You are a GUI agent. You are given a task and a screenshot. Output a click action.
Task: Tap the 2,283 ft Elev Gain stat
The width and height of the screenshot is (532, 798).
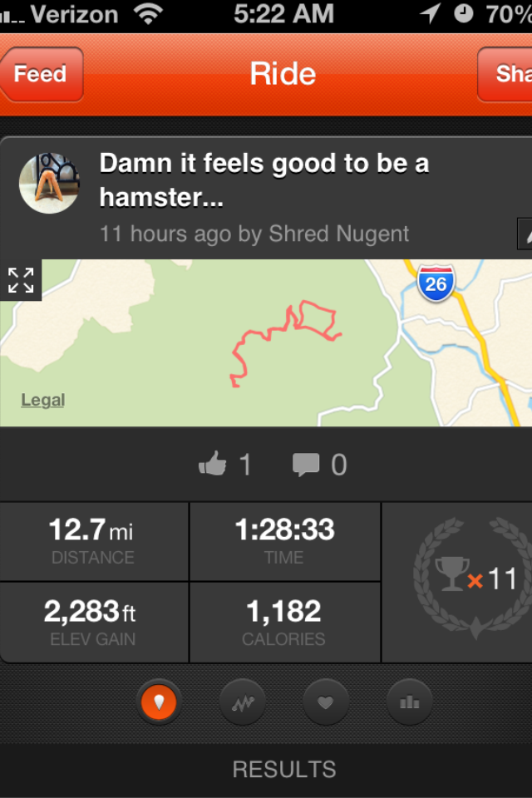click(x=94, y=623)
